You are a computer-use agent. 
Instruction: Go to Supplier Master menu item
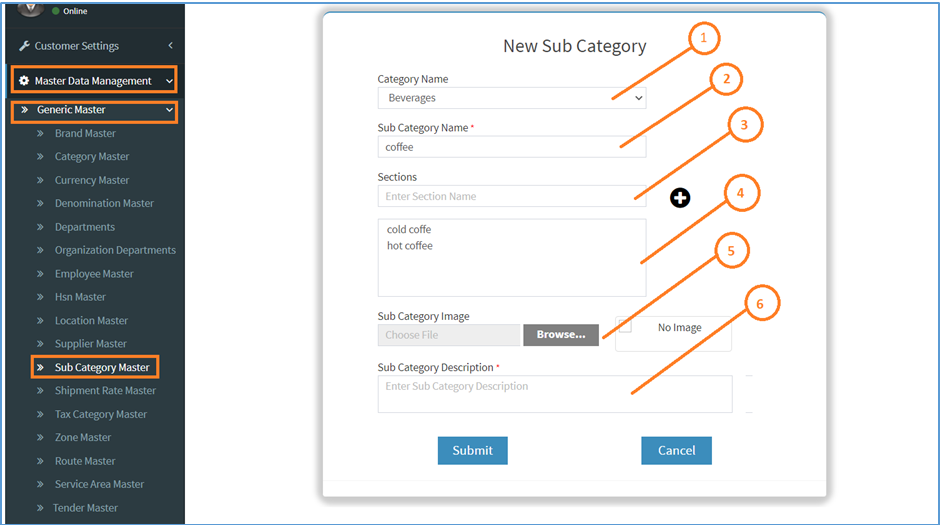point(91,344)
